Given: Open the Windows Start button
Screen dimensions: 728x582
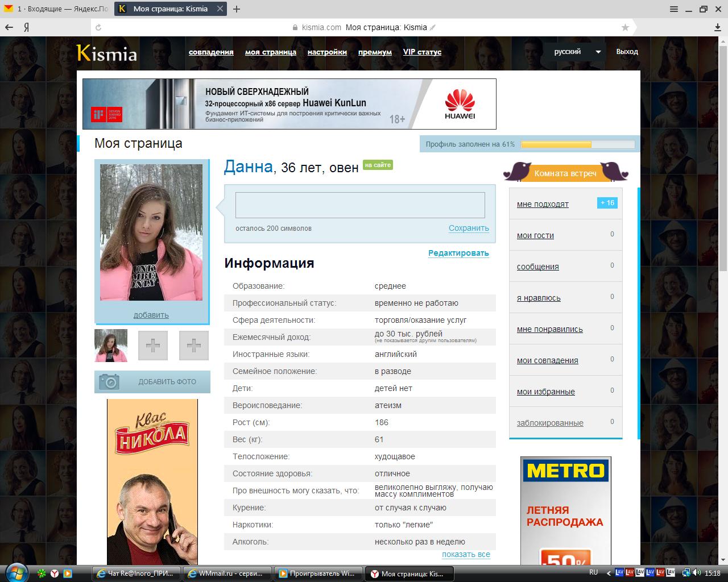Looking at the screenshot, I should click(x=16, y=572).
